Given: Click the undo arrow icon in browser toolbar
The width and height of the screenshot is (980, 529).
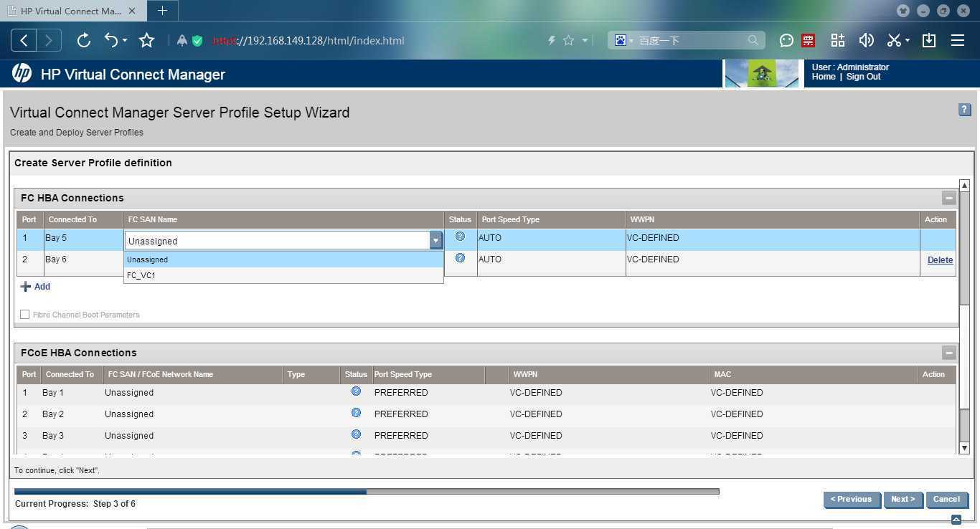Looking at the screenshot, I should click(110, 40).
